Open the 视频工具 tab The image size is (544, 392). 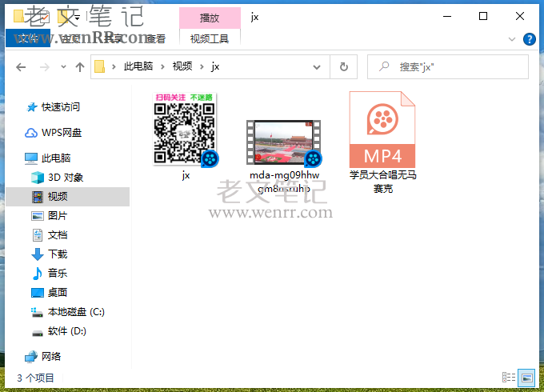pyautogui.click(x=210, y=38)
